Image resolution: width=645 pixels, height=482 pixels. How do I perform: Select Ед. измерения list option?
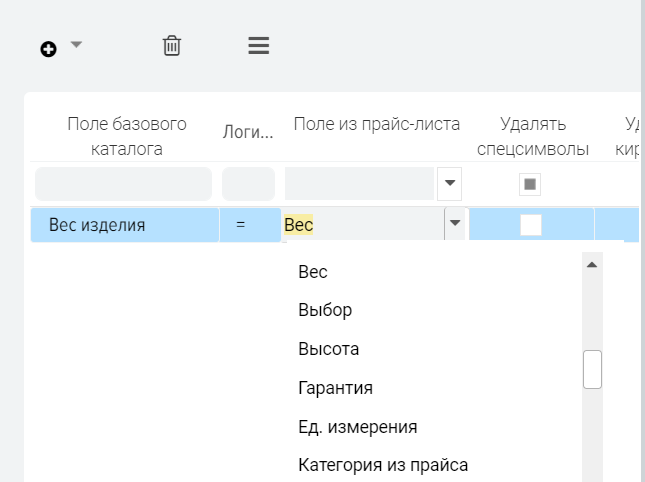point(357,427)
